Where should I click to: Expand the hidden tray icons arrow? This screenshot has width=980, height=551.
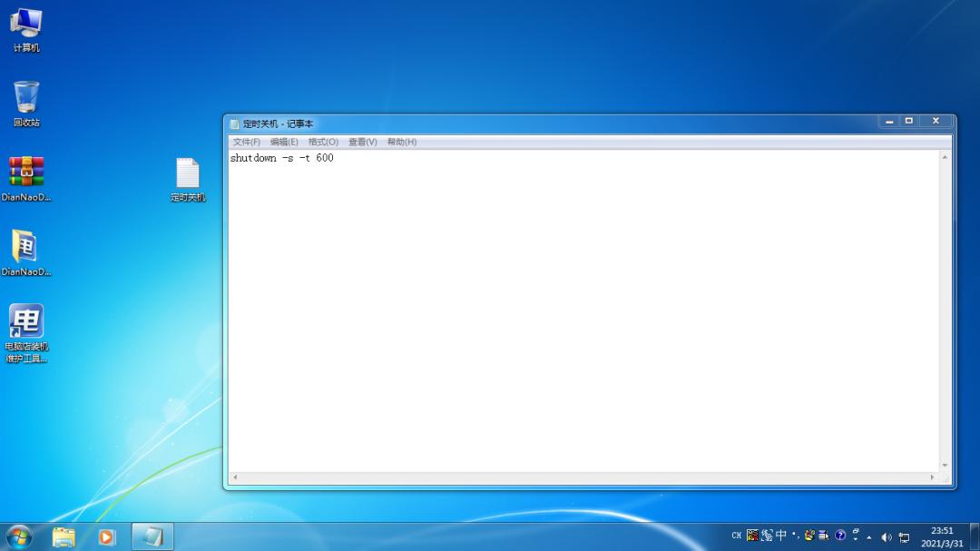click(x=868, y=536)
